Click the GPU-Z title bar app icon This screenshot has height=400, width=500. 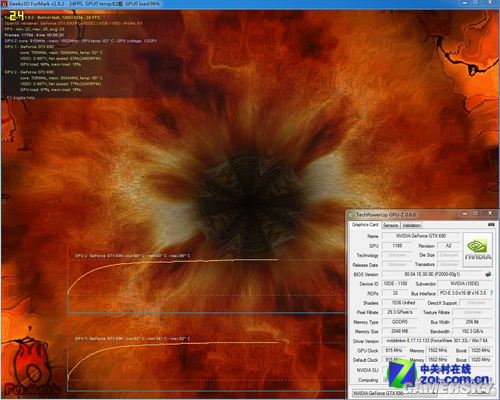tap(352, 214)
